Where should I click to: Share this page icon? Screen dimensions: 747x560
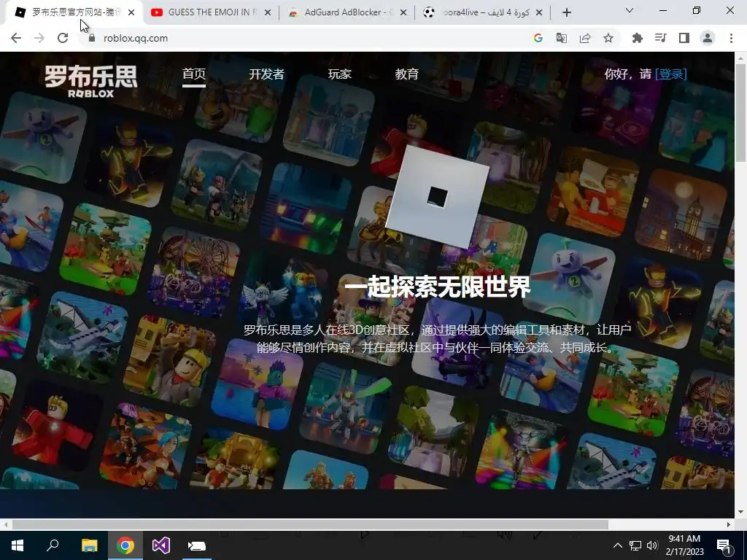pyautogui.click(x=585, y=38)
